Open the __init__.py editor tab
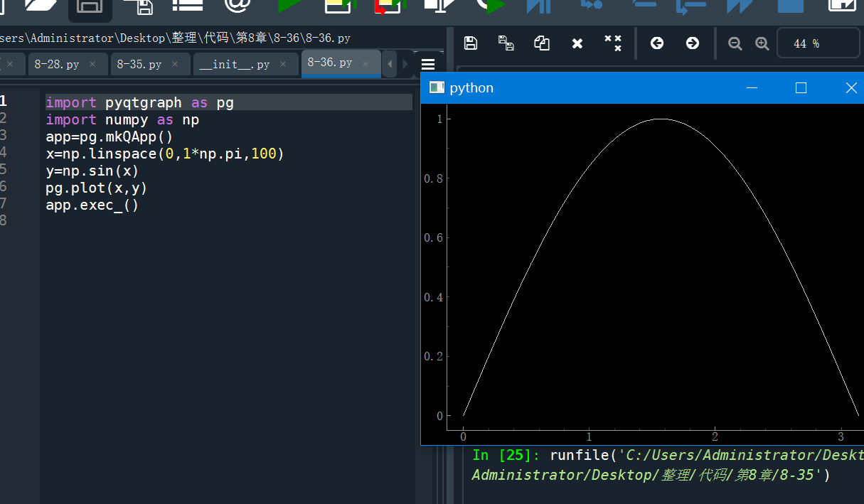Screen dimensions: 864x504 (235, 64)
